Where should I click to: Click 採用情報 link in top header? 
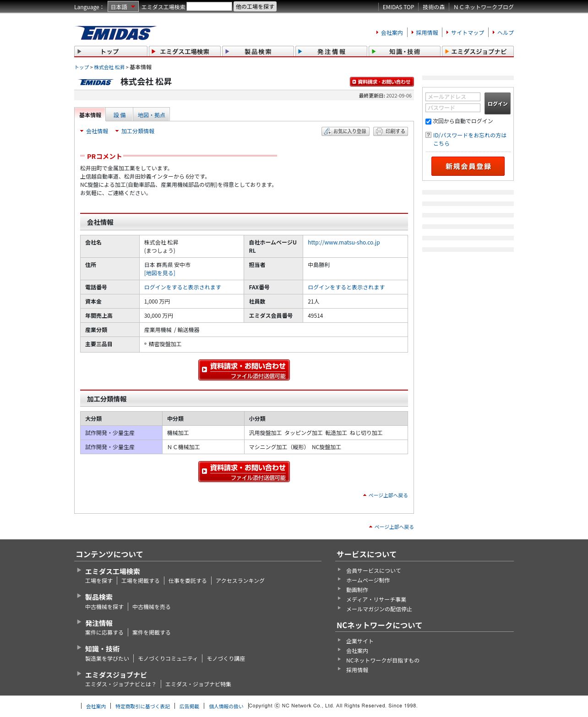427,33
